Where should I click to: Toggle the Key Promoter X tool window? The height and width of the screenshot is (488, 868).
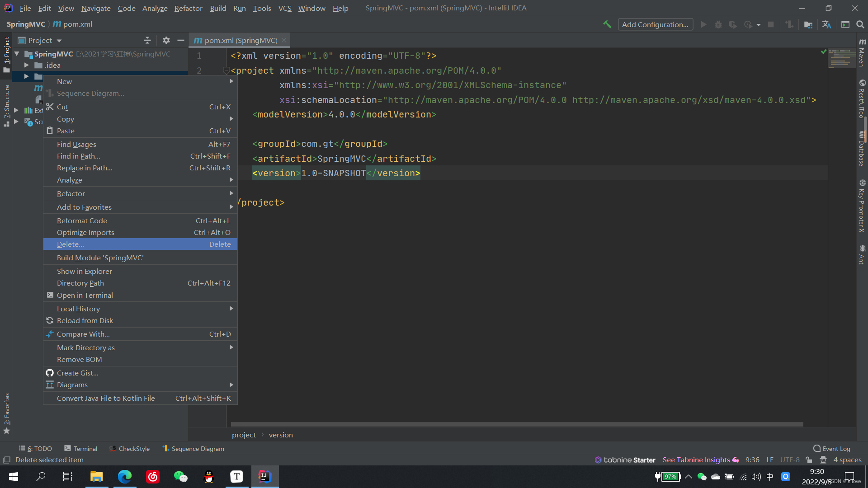862,206
